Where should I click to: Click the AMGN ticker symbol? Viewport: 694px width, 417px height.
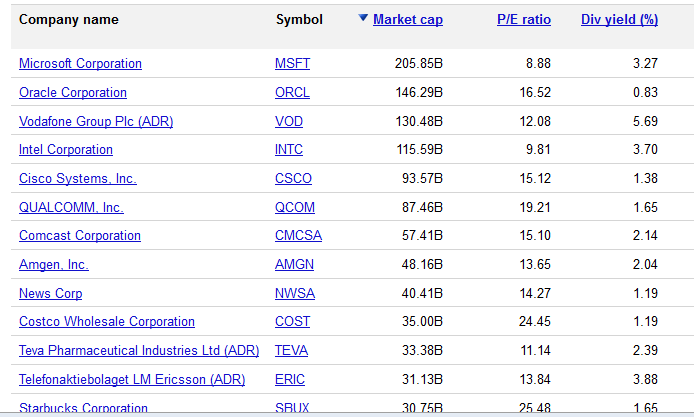(x=294, y=264)
